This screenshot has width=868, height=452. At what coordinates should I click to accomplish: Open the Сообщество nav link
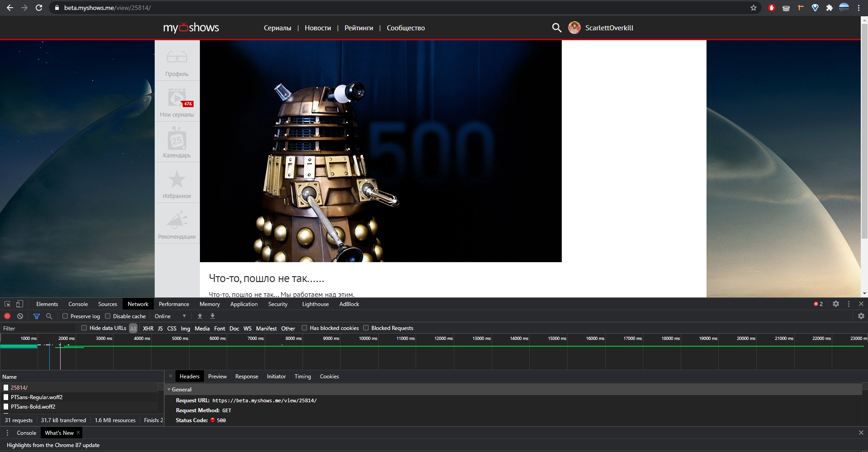click(406, 28)
